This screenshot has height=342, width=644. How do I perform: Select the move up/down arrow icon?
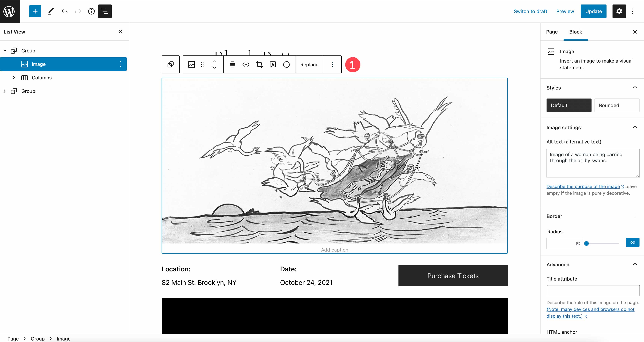point(215,64)
